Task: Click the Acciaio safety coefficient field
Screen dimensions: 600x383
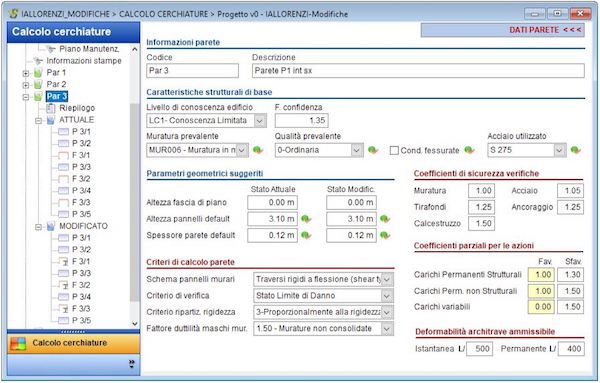Action: 570,191
